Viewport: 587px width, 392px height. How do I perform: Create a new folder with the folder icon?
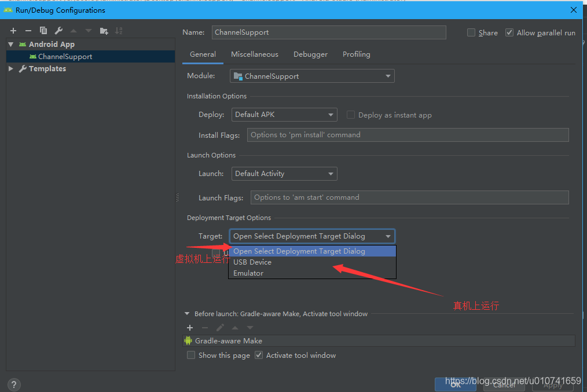105,30
